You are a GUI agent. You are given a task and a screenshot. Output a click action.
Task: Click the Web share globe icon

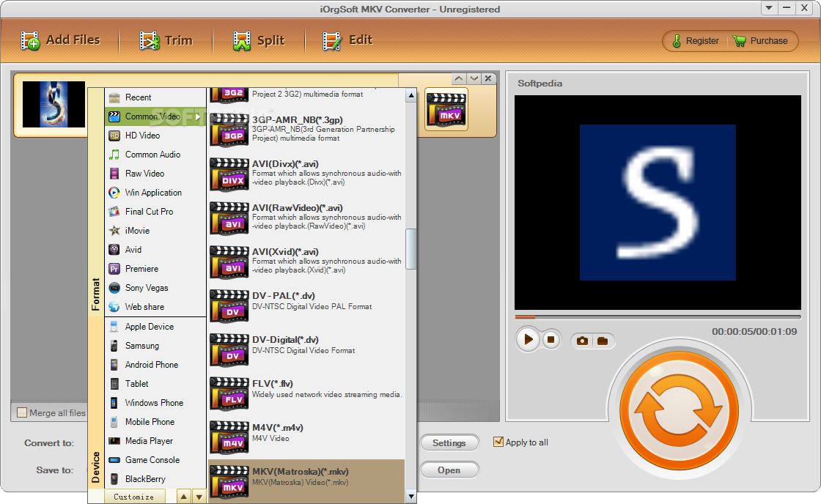[x=114, y=307]
